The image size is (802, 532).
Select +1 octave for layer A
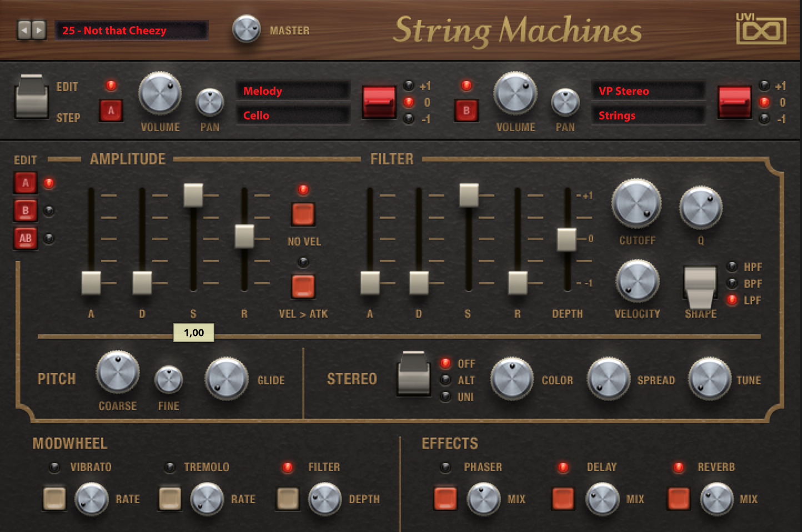409,86
